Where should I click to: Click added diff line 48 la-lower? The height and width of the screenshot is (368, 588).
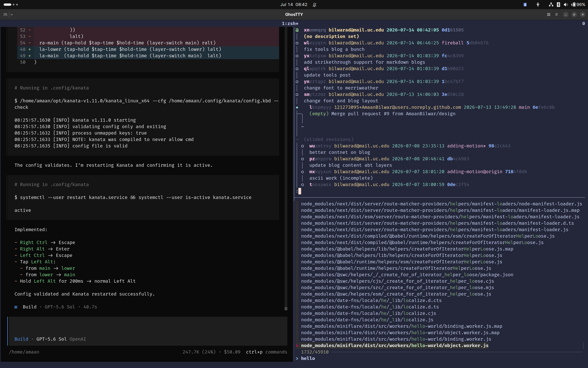(148, 49)
